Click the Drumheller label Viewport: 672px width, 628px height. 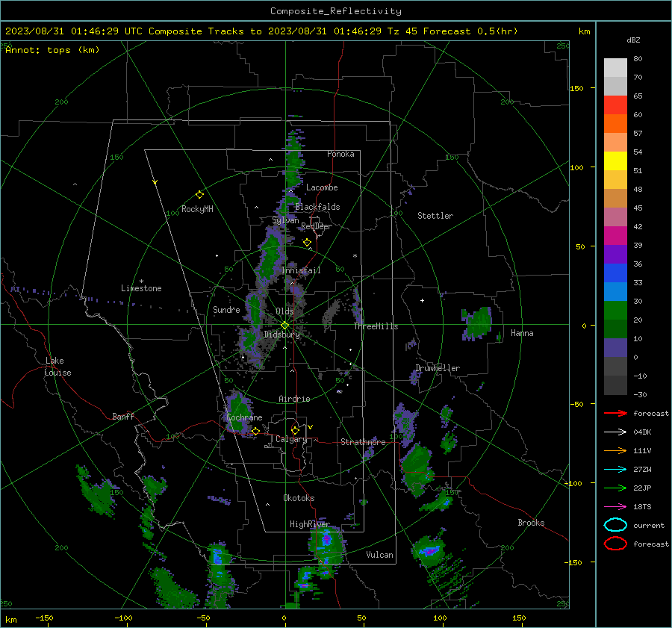coord(438,368)
